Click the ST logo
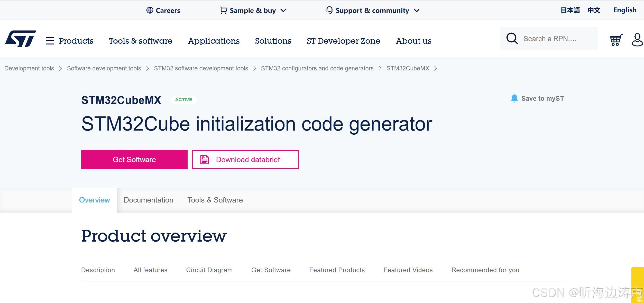 [21, 39]
